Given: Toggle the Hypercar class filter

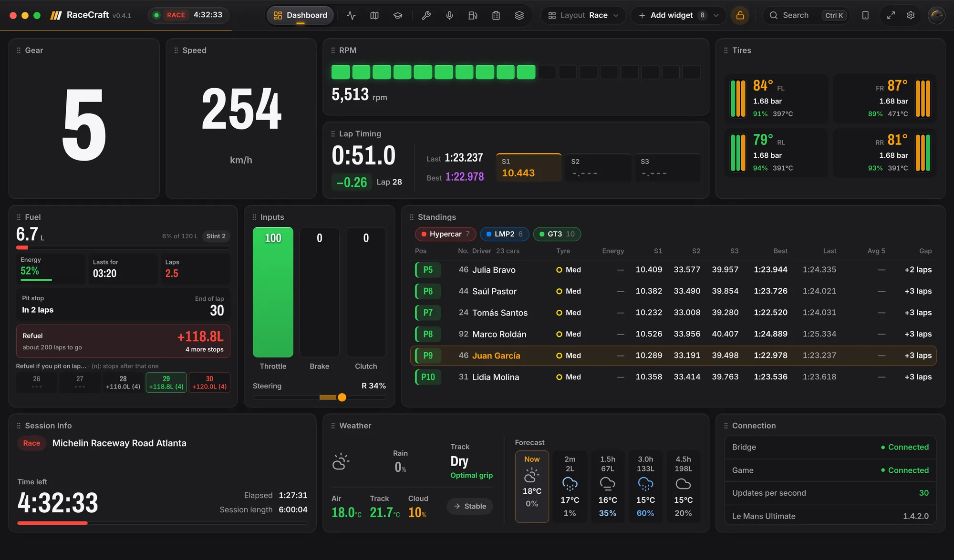Looking at the screenshot, I should pos(446,234).
